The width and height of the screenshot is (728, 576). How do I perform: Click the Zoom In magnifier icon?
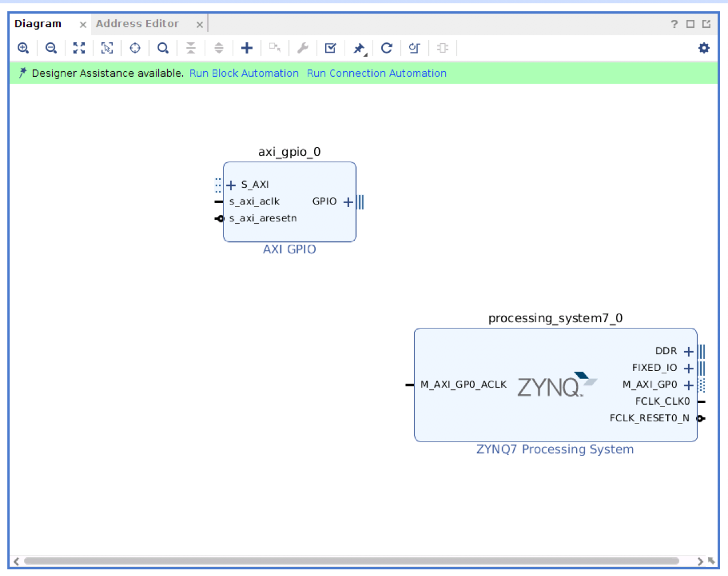[23, 48]
